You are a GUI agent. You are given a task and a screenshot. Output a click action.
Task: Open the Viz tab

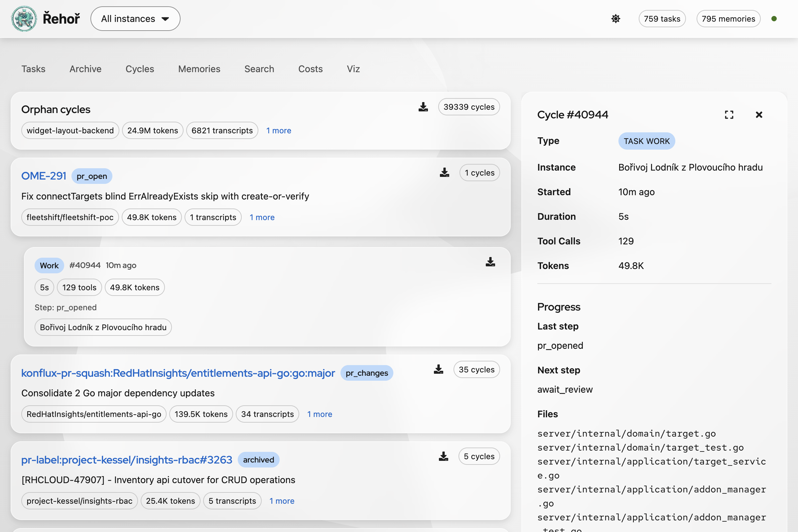(x=353, y=69)
